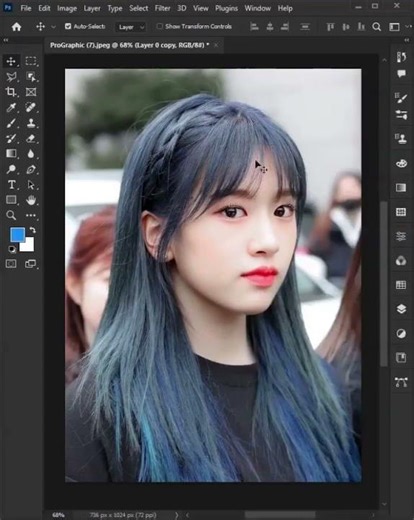Select the Clone Stamp tool
Viewport: 414px width, 520px height.
click(x=31, y=123)
